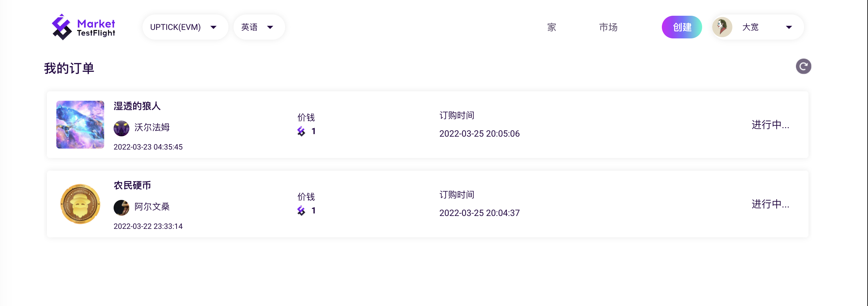Open the 农民硬币 order title

click(x=132, y=185)
